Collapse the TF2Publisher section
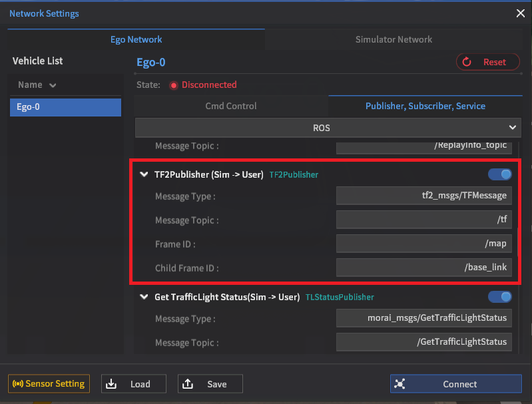 point(144,174)
